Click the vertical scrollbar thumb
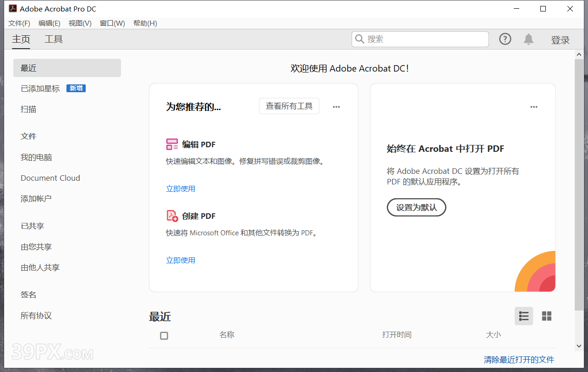This screenshot has height=372, width=588. coord(579,184)
